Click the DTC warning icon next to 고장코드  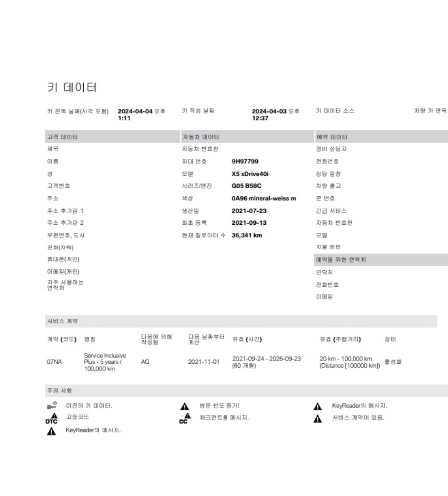[51, 418]
